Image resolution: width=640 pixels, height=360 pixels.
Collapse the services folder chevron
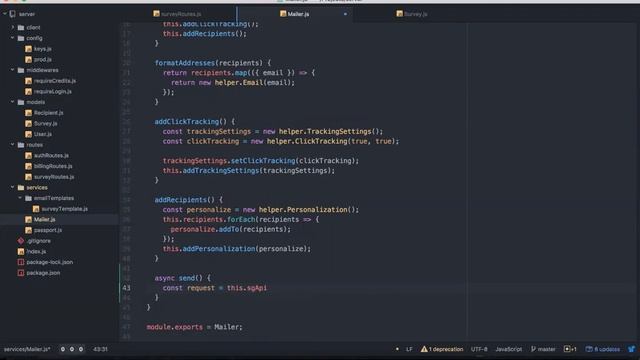click(x=13, y=187)
